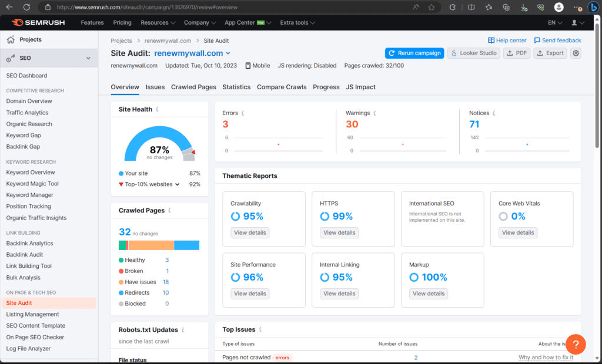Open the Features menu item
Viewport: 602px width, 364px height.
coord(92,23)
